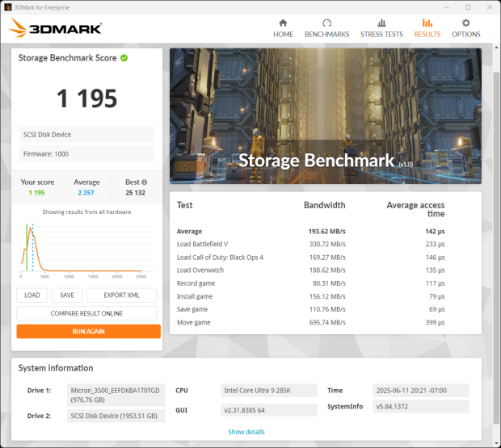
Task: Click the Install game row
Action: 310,296
